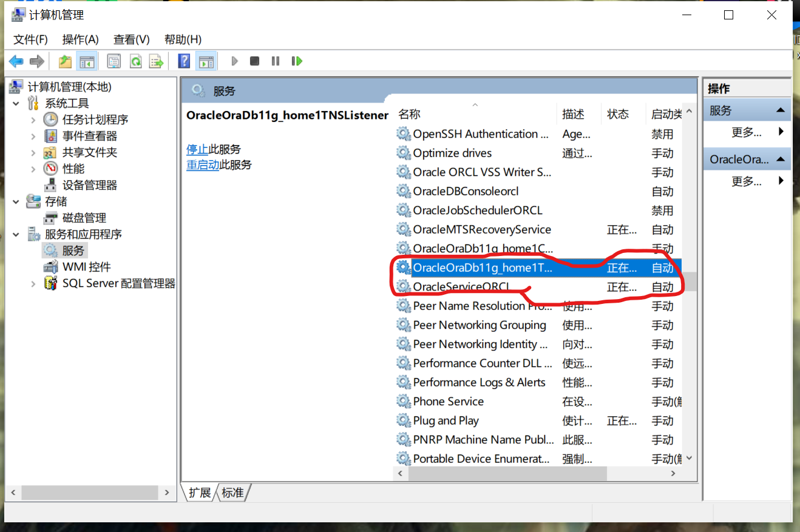This screenshot has width=800, height=532.
Task: Switch to the 标准 tab
Action: click(x=233, y=493)
